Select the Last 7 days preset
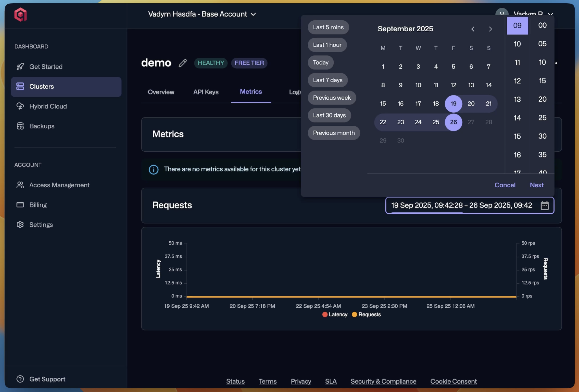 pos(328,80)
